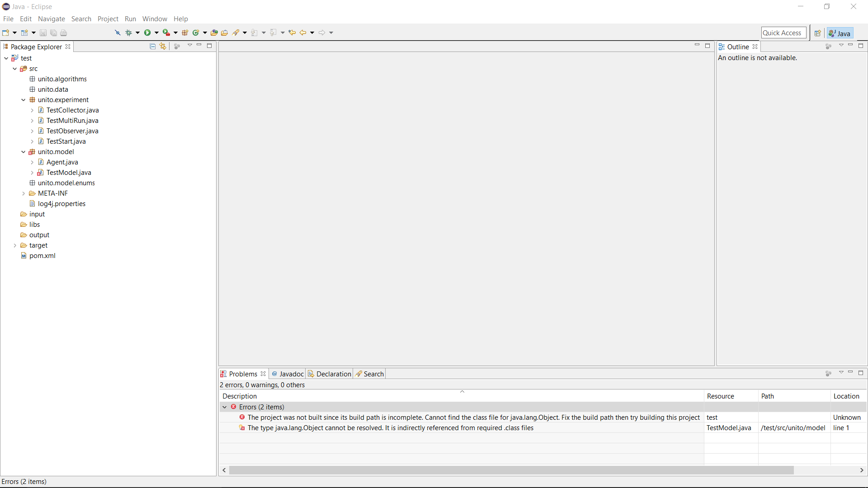
Task: Select TestModel.java in the tree
Action: (x=69, y=173)
